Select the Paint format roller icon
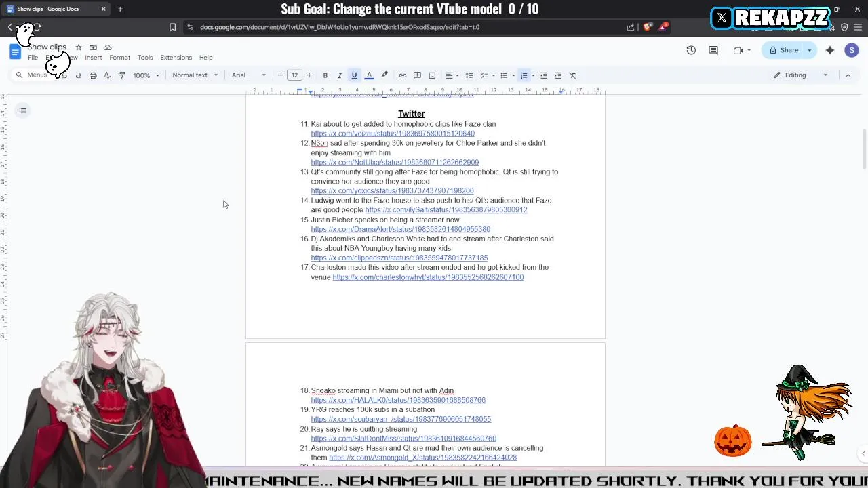The image size is (868, 488). point(121,75)
